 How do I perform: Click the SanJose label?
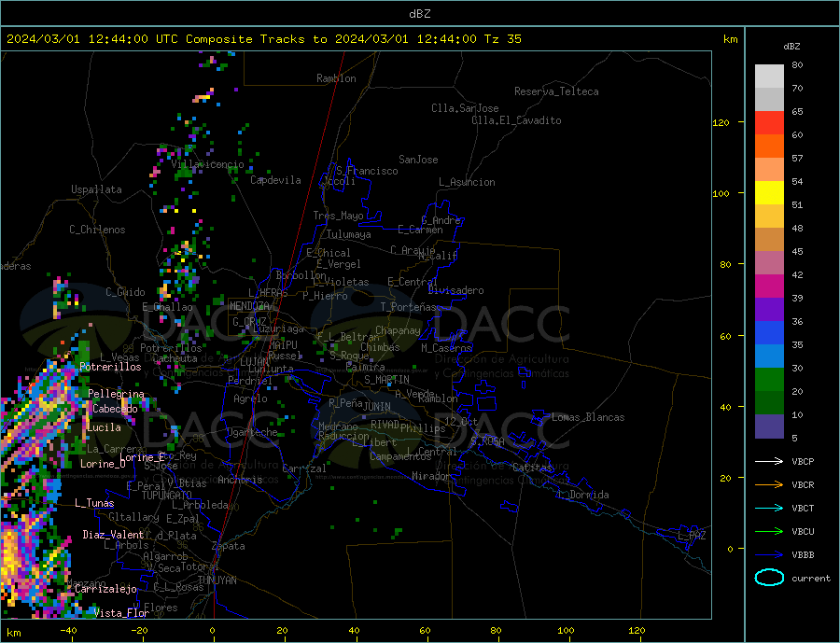pyautogui.click(x=418, y=160)
